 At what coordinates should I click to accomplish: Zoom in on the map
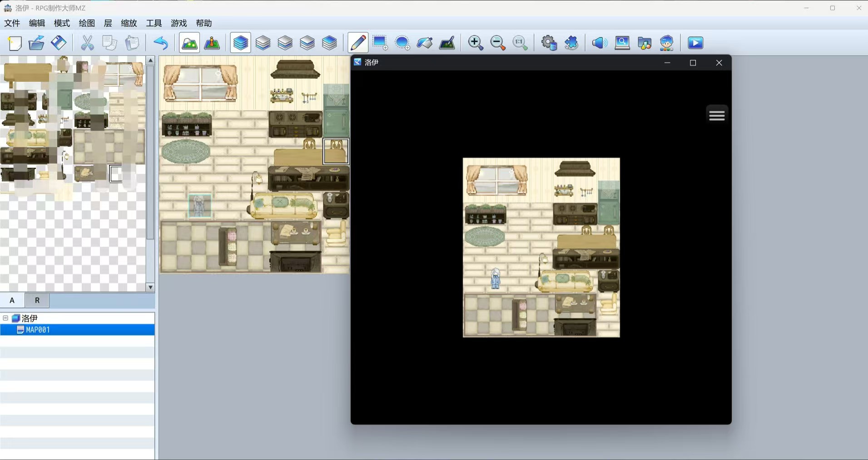tap(476, 43)
